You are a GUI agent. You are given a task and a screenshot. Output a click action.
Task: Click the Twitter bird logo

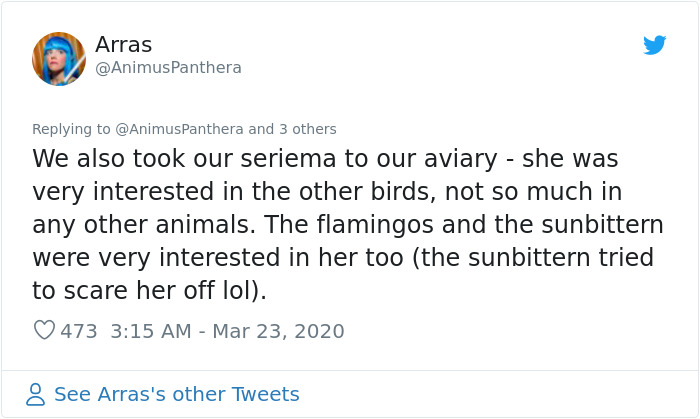pos(655,46)
